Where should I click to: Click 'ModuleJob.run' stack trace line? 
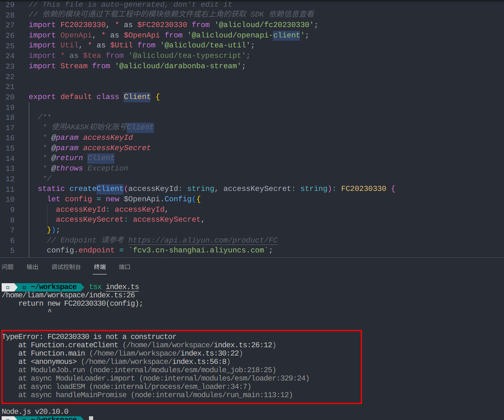pos(147,370)
